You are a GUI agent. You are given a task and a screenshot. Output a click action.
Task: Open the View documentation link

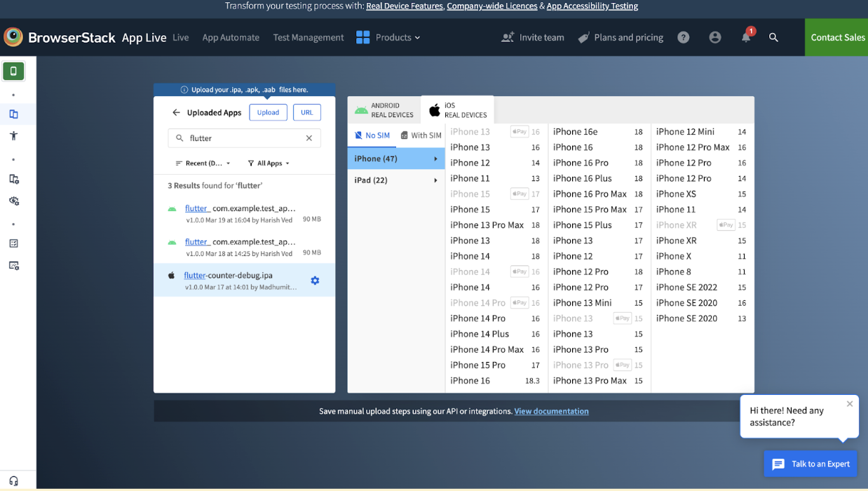coord(551,411)
